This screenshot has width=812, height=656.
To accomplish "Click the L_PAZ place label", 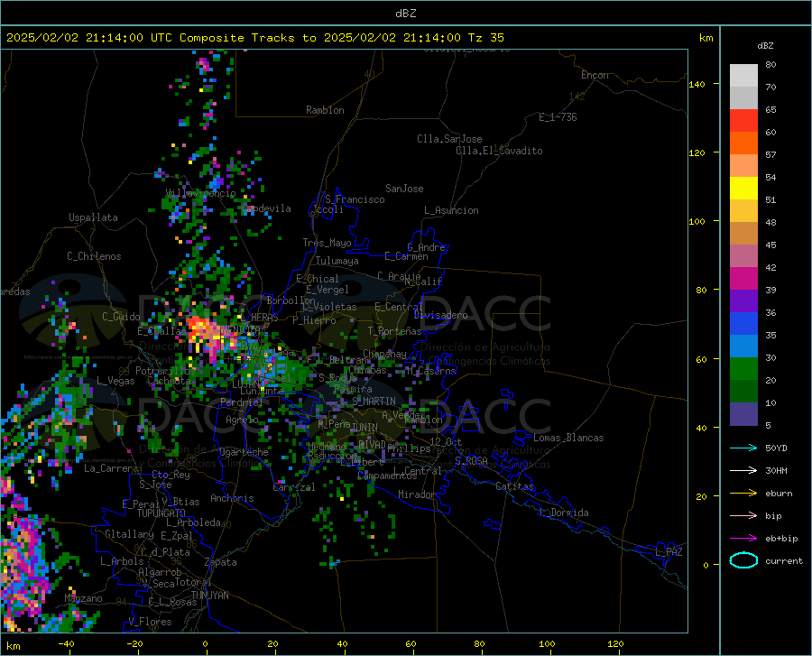I will (669, 552).
